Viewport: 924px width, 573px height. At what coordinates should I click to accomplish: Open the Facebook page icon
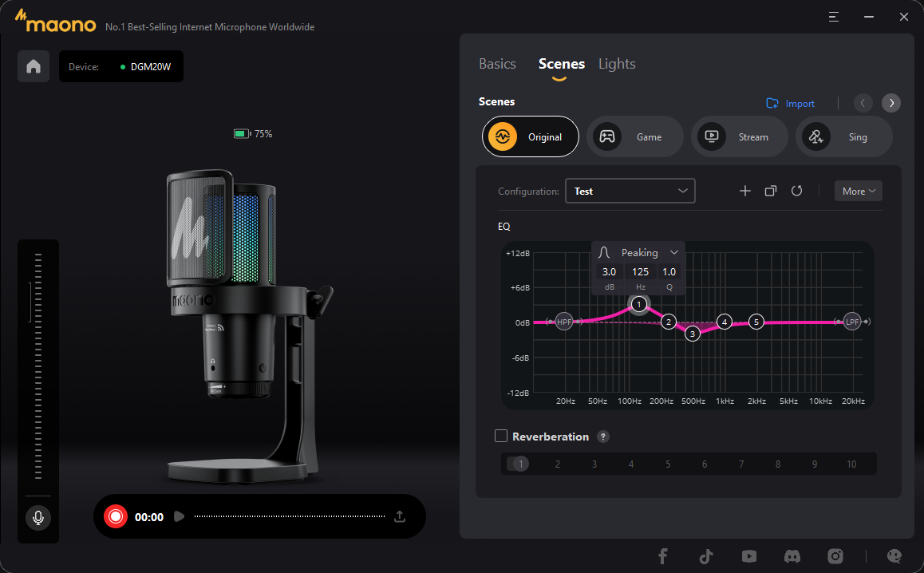pos(663,556)
